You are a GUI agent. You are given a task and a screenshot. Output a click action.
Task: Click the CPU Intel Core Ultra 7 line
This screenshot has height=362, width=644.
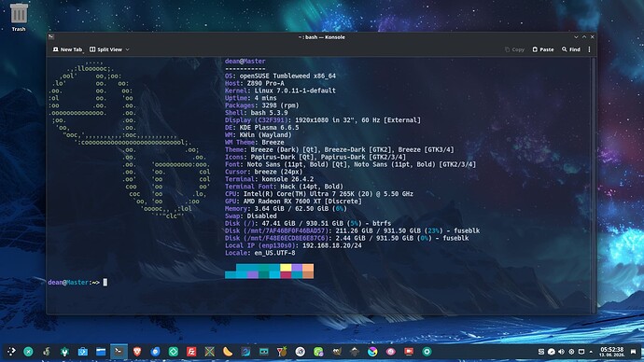pos(319,194)
